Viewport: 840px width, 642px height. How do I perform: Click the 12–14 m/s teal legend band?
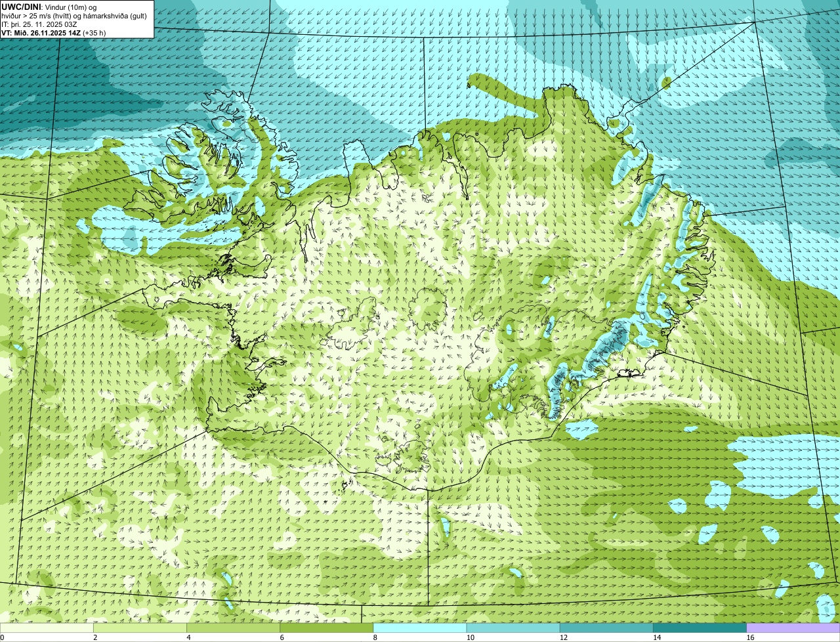point(606,628)
